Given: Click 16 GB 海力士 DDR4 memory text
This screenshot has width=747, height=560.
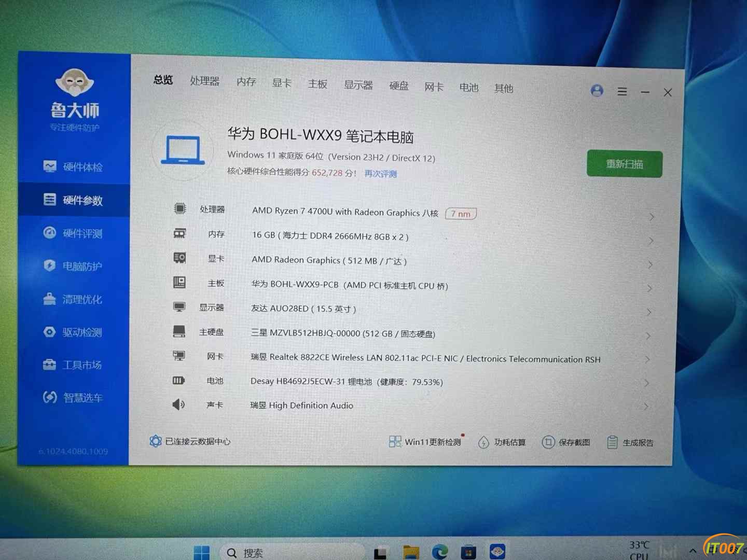Looking at the screenshot, I should coord(330,236).
